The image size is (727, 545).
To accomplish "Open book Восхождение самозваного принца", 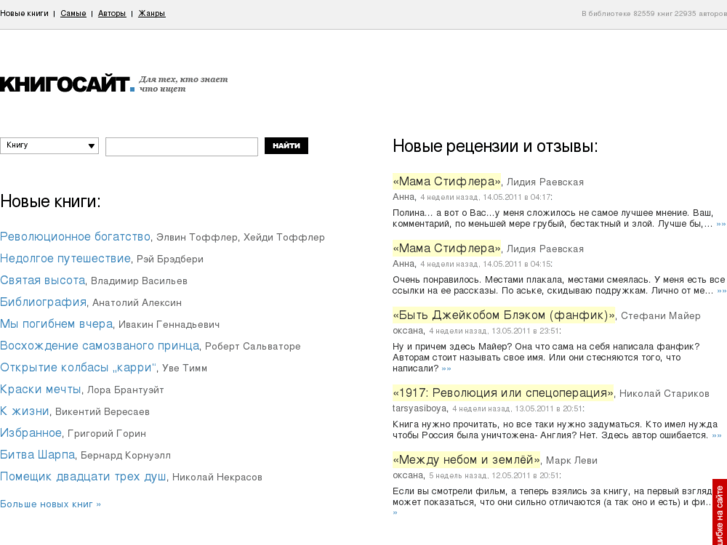I will point(100,346).
